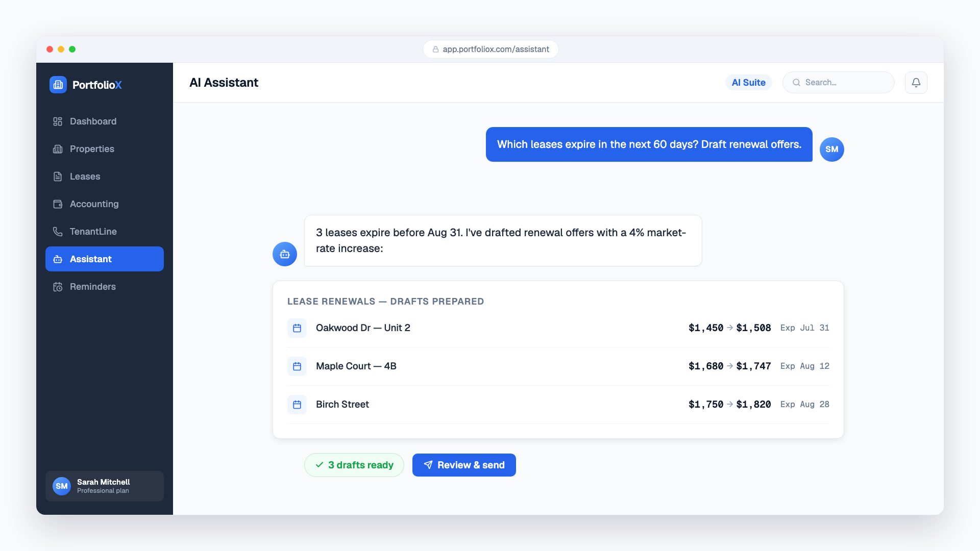Open the Dashboard menu item
This screenshot has width=980, height=551.
[x=105, y=121]
